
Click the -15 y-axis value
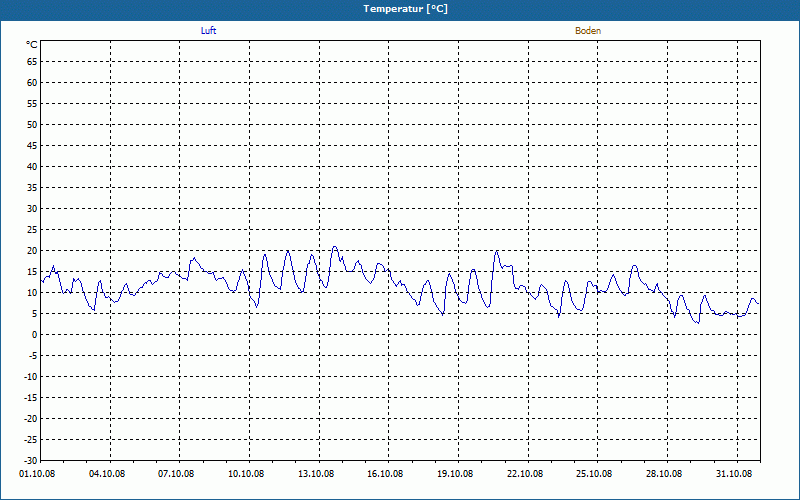(31, 397)
